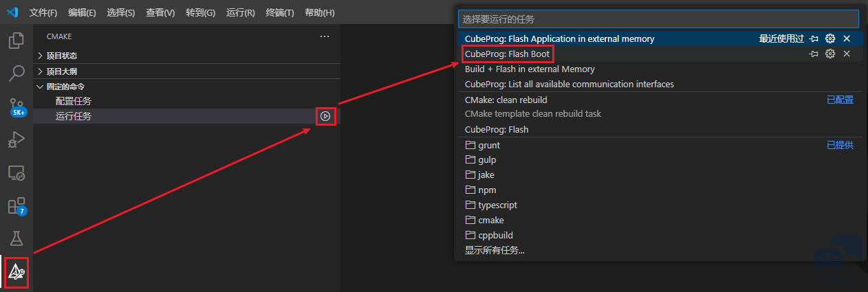
Task: Run the CubeProg: Flash Boot task
Action: click(x=660, y=54)
